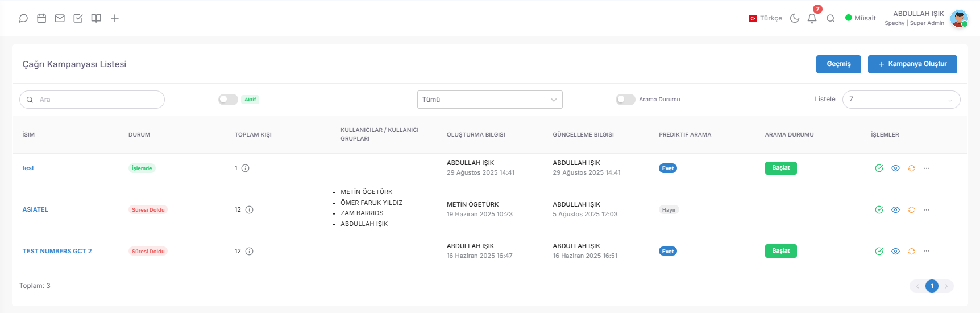
Task: Show info icon next to ASIATEL total 12
Action: 249,209
